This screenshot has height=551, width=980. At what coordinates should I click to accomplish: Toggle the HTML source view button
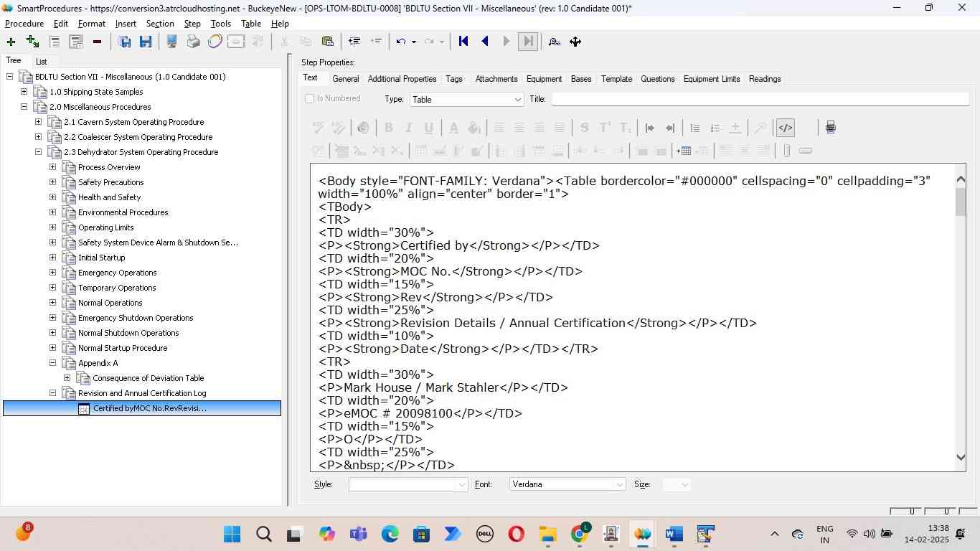(786, 128)
